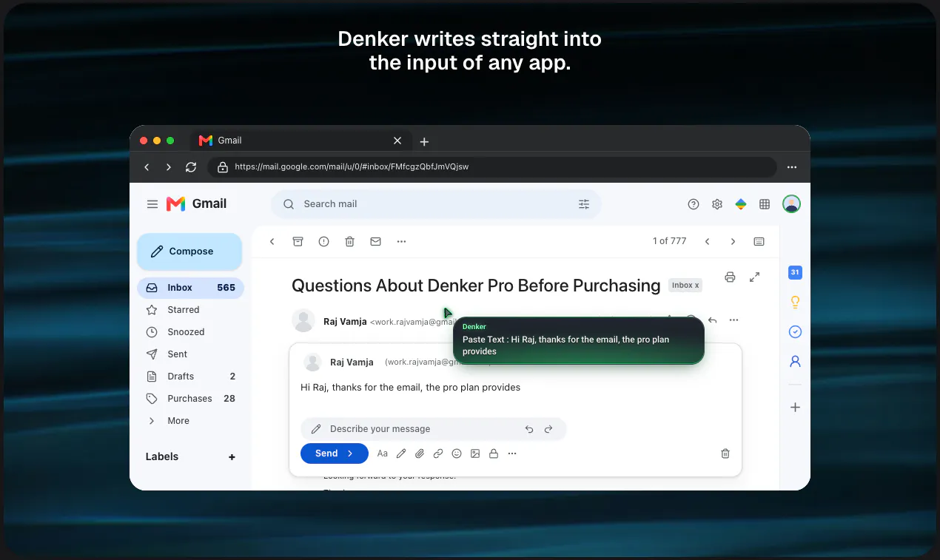Screen dimensions: 940x560
Task: Archive this email conversation
Action: pos(298,241)
